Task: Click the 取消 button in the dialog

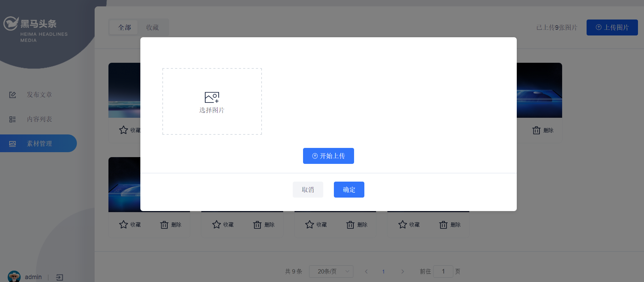Action: coord(308,189)
